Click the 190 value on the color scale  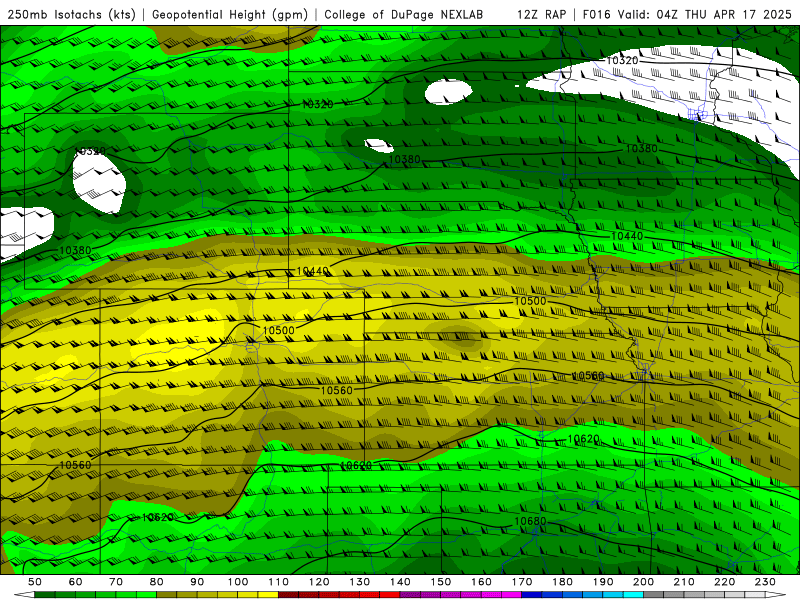(603, 582)
